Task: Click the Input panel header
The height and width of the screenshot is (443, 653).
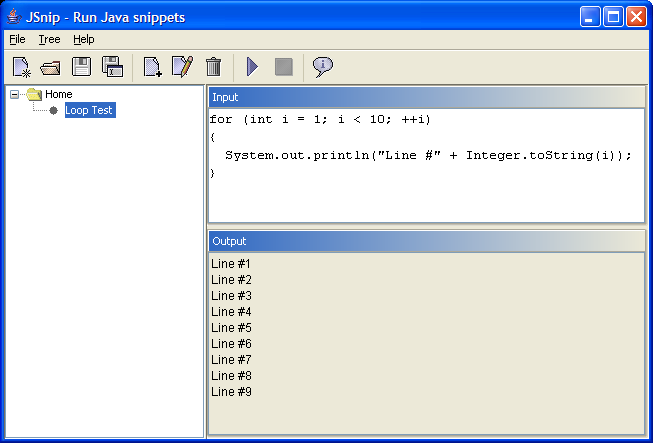Action: tap(426, 97)
